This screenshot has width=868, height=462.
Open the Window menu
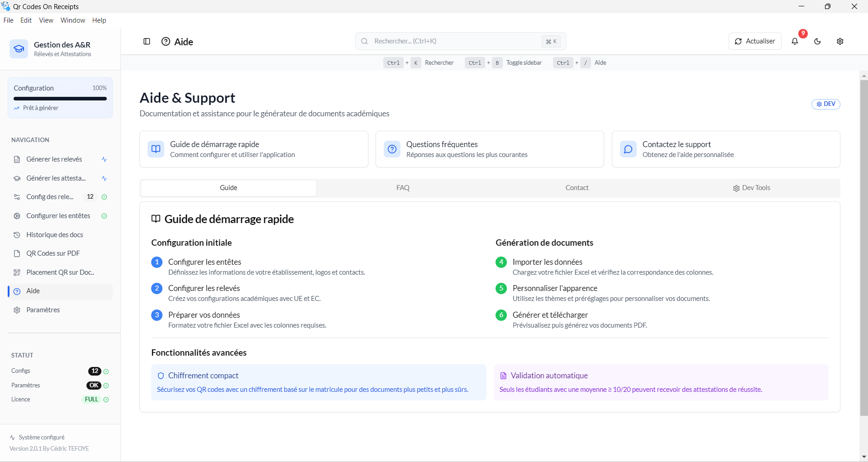point(73,20)
